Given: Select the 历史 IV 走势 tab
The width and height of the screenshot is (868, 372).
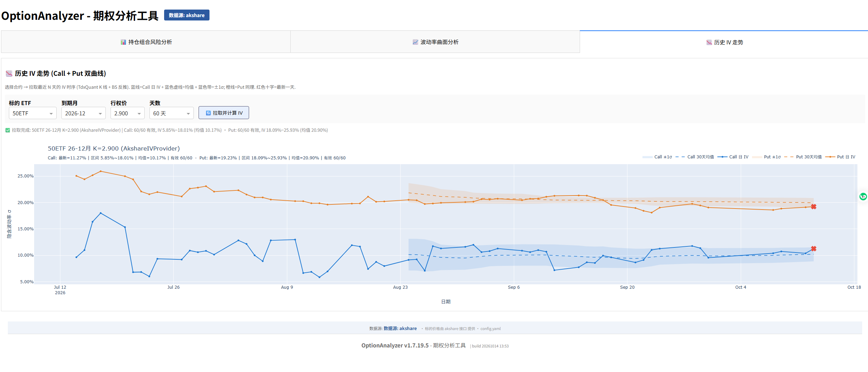Looking at the screenshot, I should pyautogui.click(x=724, y=42).
